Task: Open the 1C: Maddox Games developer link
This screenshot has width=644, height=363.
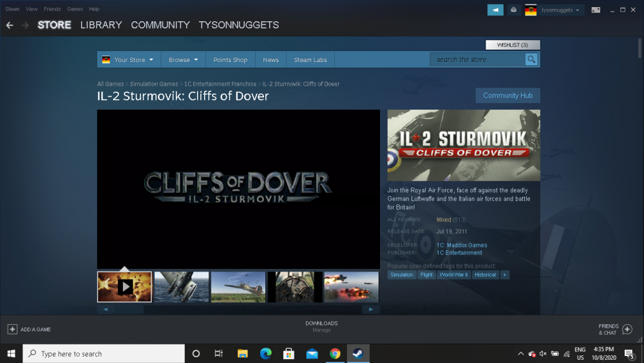Action: point(462,245)
